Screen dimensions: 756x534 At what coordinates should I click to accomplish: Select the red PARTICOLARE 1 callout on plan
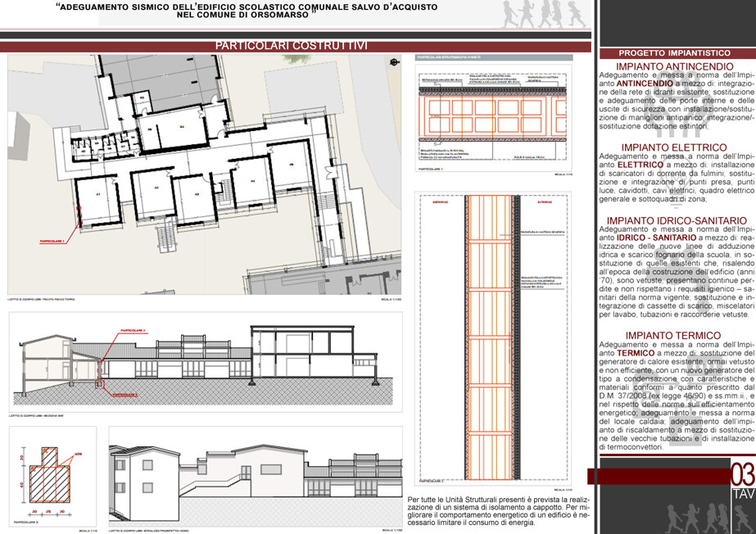(x=52, y=241)
